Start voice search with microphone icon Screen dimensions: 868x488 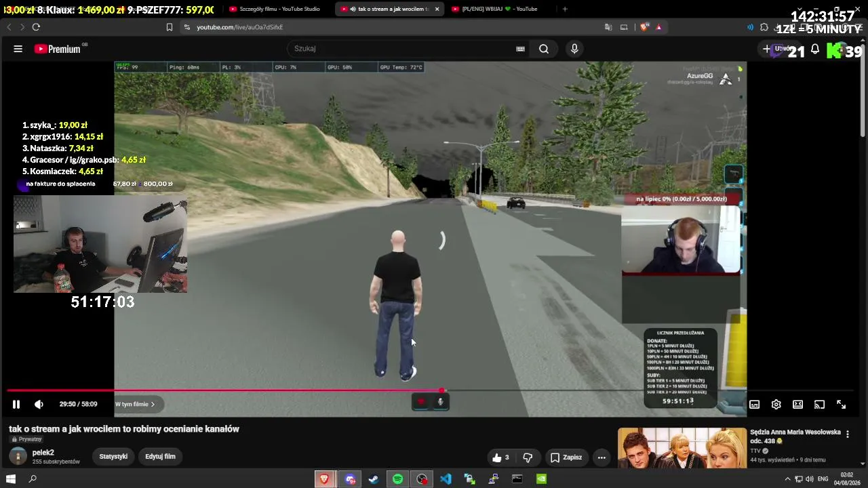(x=574, y=49)
